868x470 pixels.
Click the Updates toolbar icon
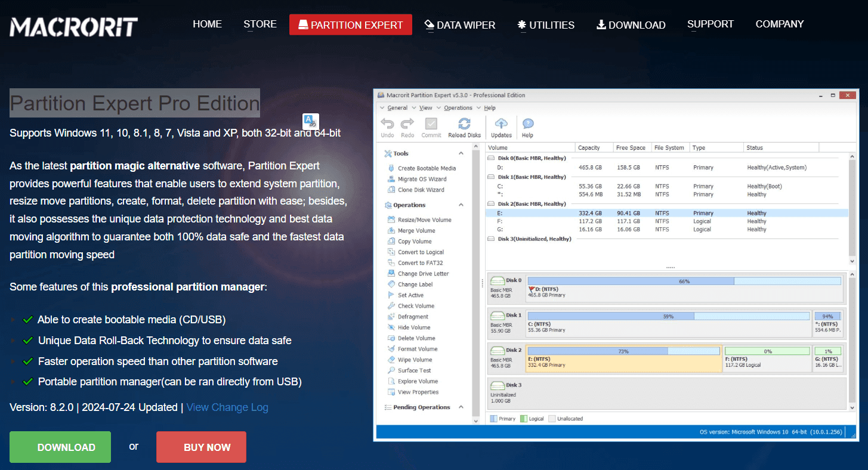pos(501,124)
